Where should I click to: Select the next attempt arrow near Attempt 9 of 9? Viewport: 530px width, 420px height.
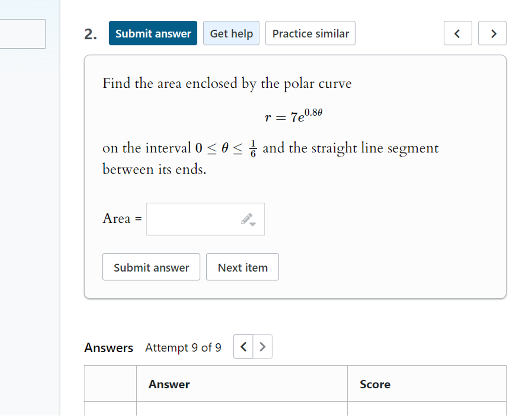[263, 347]
